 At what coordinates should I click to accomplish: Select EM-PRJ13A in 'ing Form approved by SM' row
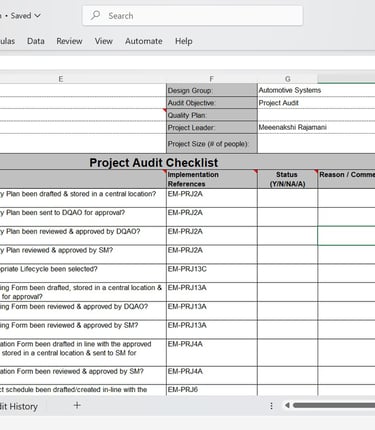click(212, 329)
